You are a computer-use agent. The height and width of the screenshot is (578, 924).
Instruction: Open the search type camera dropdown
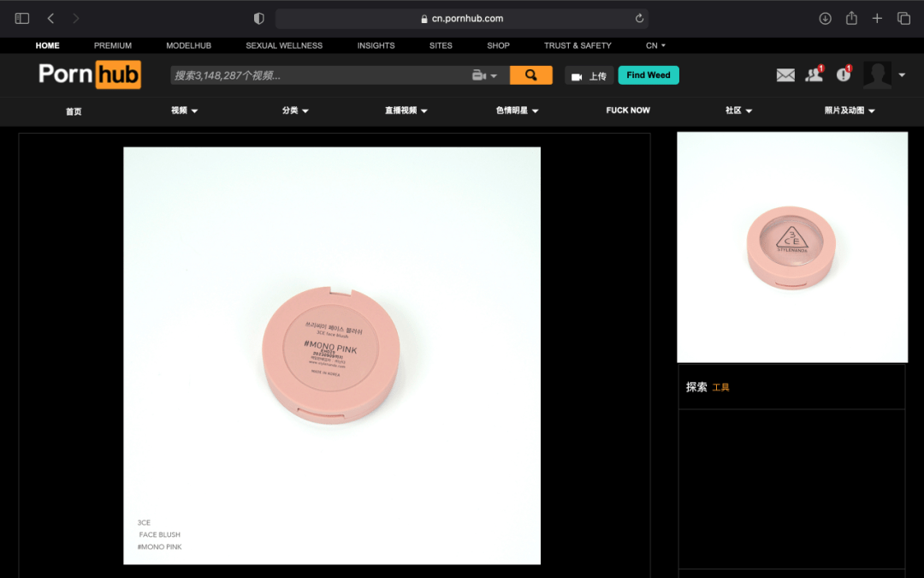[x=485, y=74]
